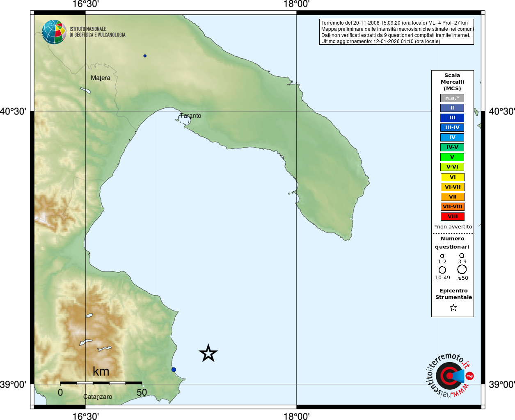
Task: Click the km scale bar
Action: 101,383
